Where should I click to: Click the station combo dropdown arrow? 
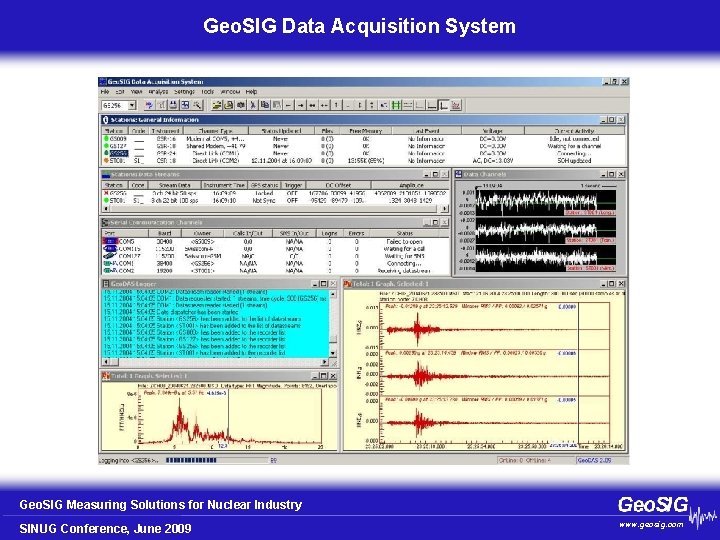coord(132,105)
